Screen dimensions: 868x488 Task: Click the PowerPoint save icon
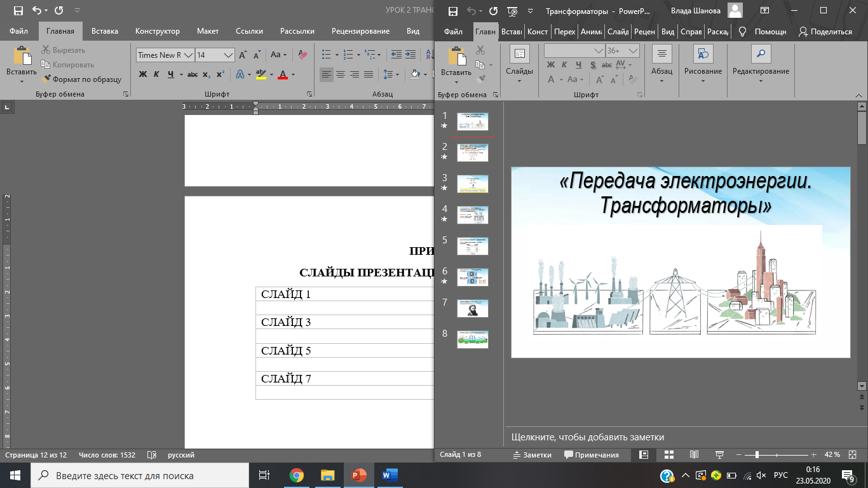click(452, 11)
